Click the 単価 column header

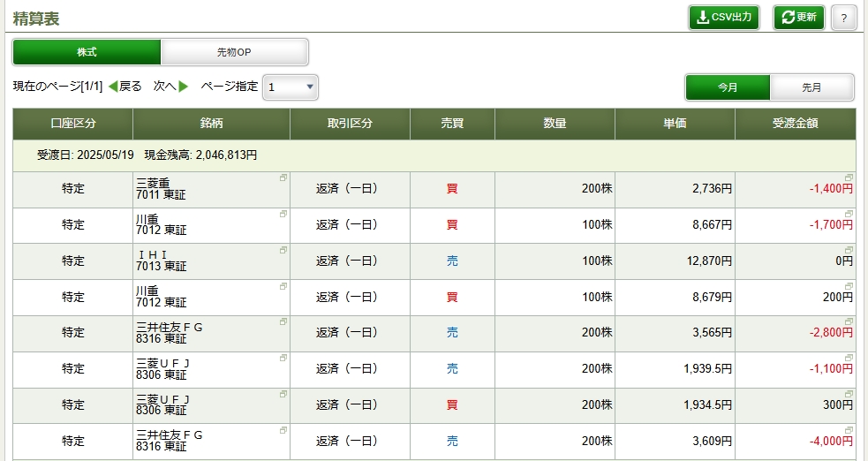675,124
